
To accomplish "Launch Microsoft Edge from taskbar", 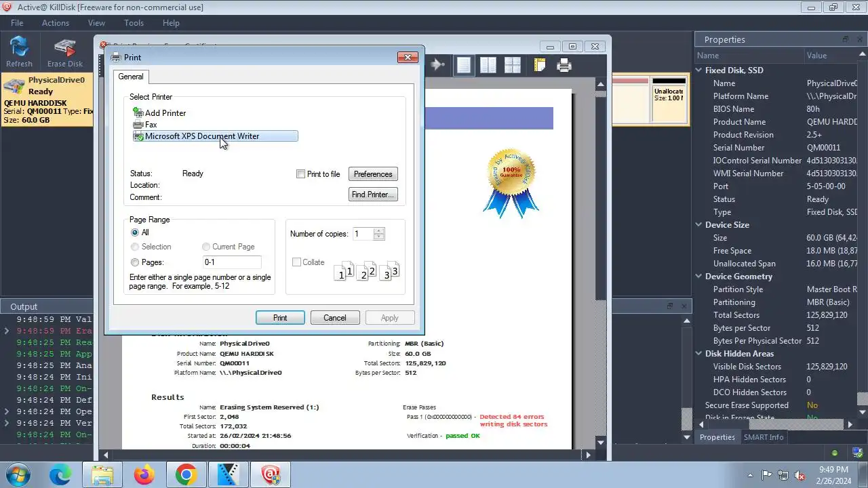I will (x=60, y=475).
